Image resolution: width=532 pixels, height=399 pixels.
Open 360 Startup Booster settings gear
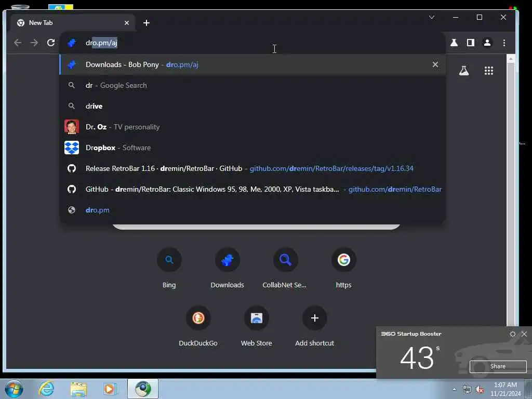click(513, 334)
